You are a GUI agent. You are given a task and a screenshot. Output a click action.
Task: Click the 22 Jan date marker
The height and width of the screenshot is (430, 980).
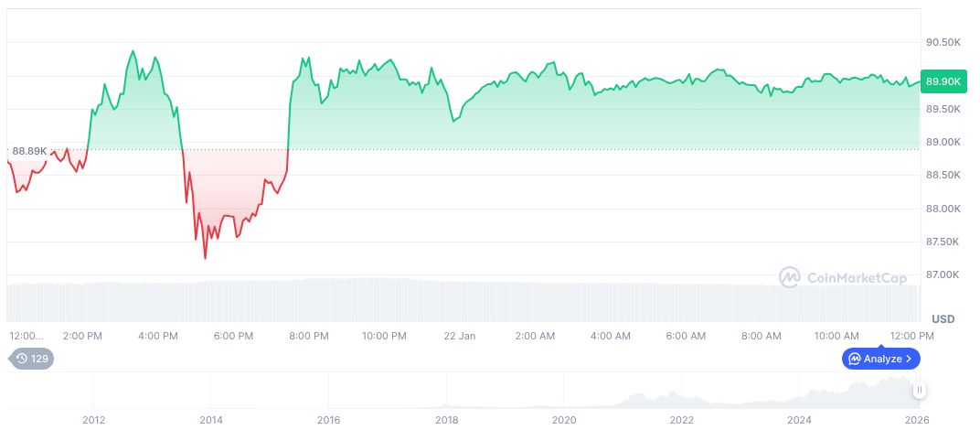point(460,336)
